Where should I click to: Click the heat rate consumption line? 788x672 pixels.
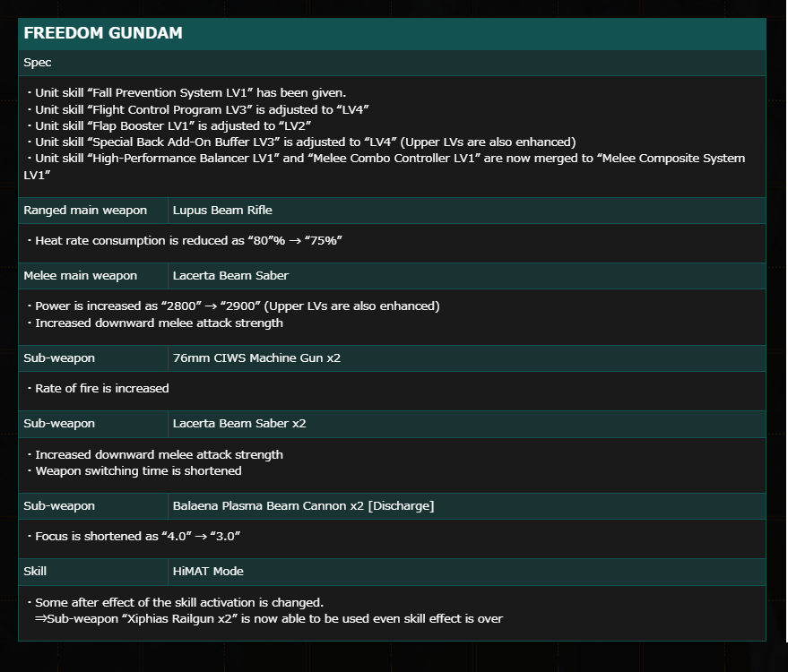(185, 240)
